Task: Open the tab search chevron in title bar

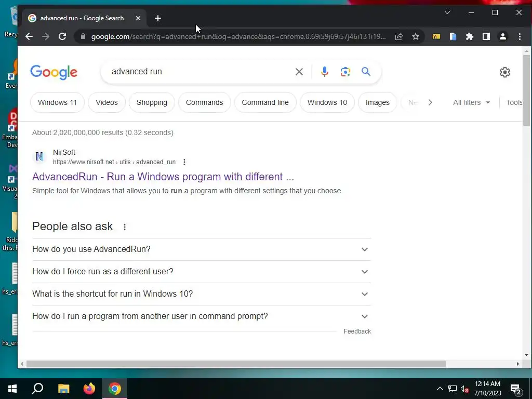Action: pos(447,12)
